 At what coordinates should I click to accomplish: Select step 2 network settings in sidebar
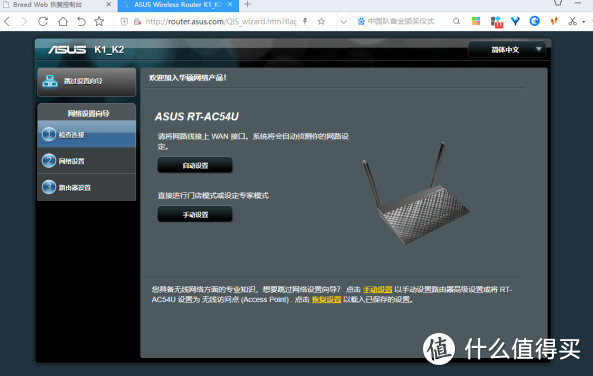pos(87,161)
